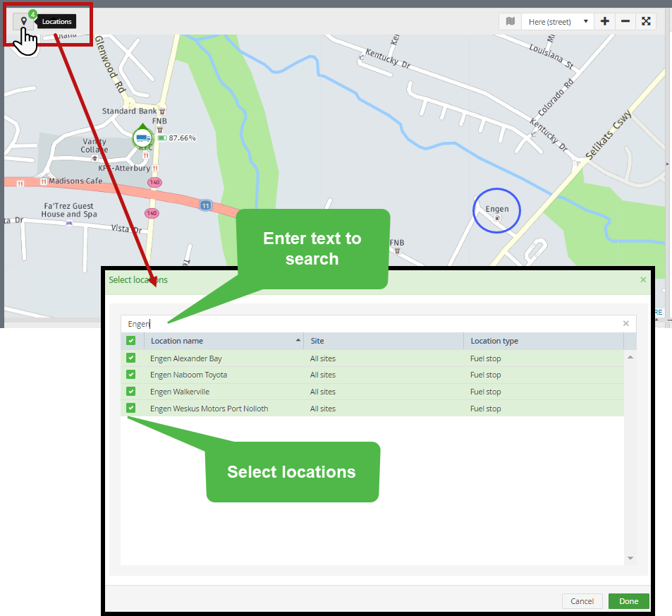
Task: Click All sites in Engen Alexander Bay row
Action: pos(323,358)
